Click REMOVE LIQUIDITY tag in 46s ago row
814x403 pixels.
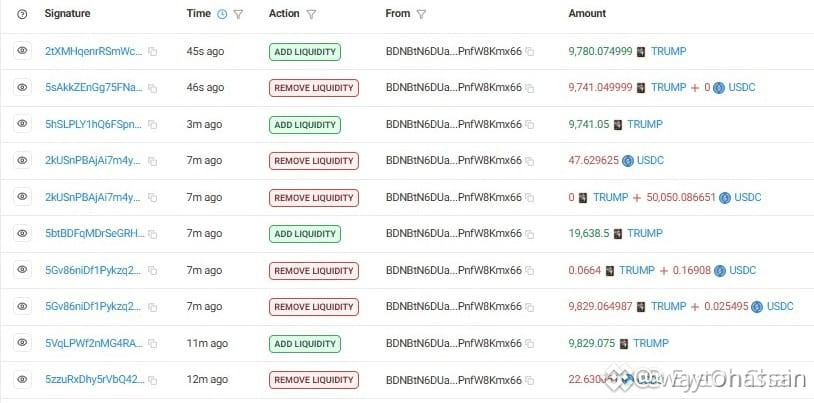click(314, 88)
